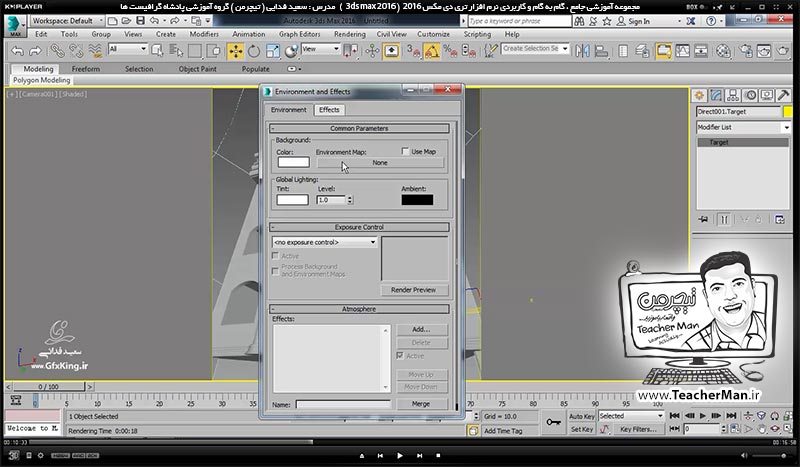This screenshot has width=800, height=467.
Task: Toggle Atmosphere effects Active checkbox
Action: coord(400,356)
